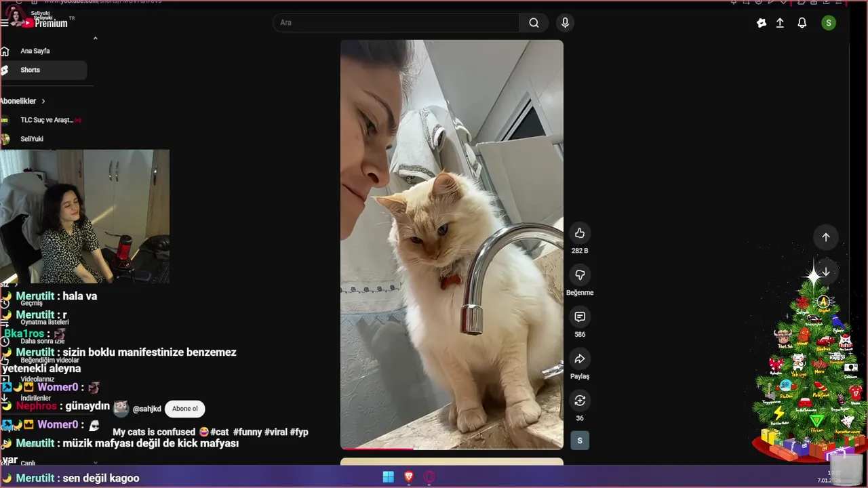Click the magnifier search button

tap(534, 22)
